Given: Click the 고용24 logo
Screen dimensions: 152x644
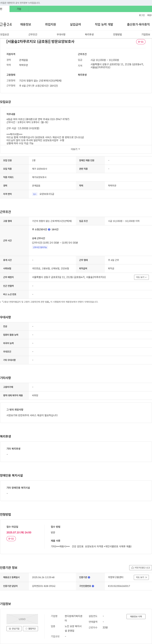Looking at the screenshot, I should (x=6, y=24).
